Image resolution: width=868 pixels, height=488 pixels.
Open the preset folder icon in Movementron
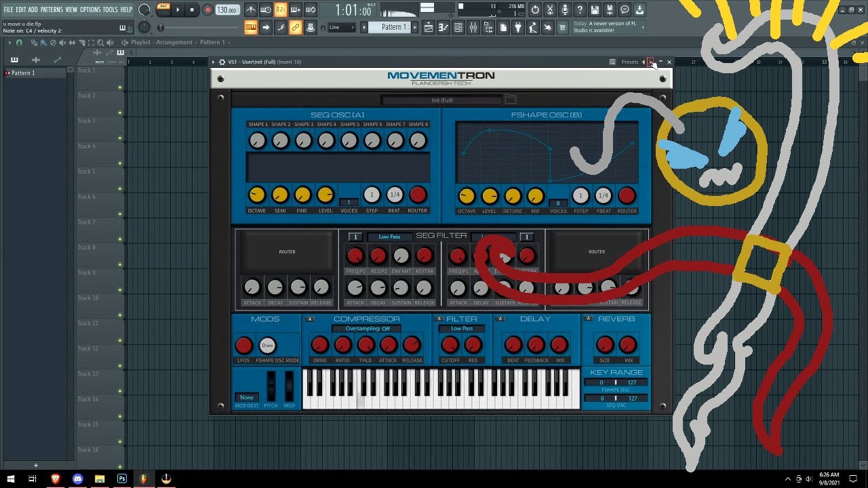pyautogui.click(x=511, y=100)
